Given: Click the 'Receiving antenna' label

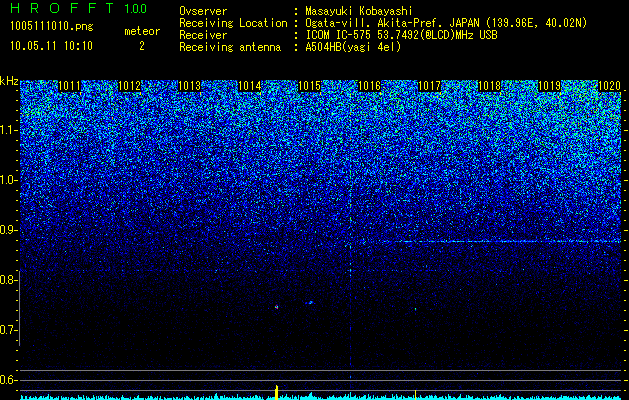Looking at the screenshot, I should coord(230,47).
